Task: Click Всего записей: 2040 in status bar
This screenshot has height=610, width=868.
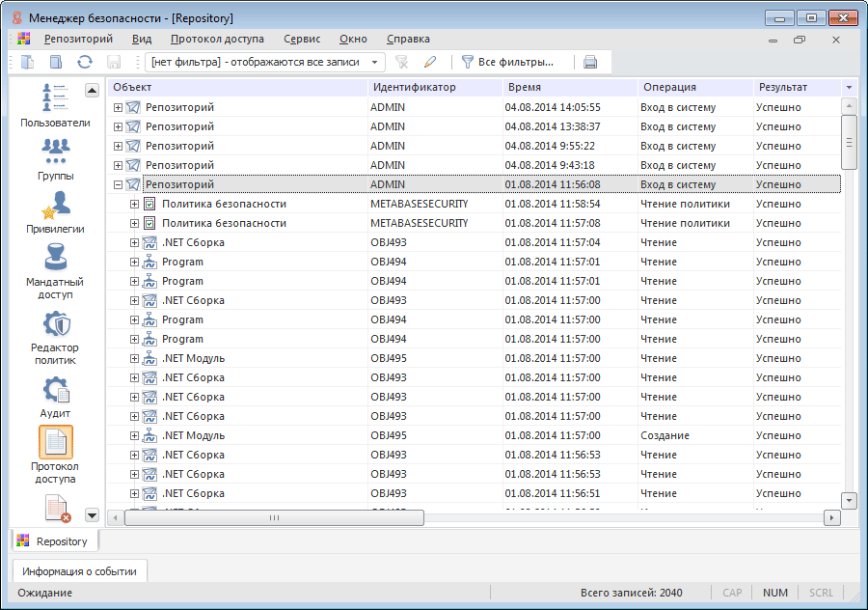Action: 631,593
